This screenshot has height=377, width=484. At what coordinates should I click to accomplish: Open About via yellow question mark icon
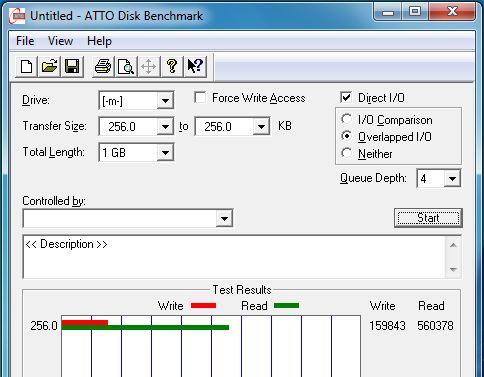pyautogui.click(x=172, y=66)
